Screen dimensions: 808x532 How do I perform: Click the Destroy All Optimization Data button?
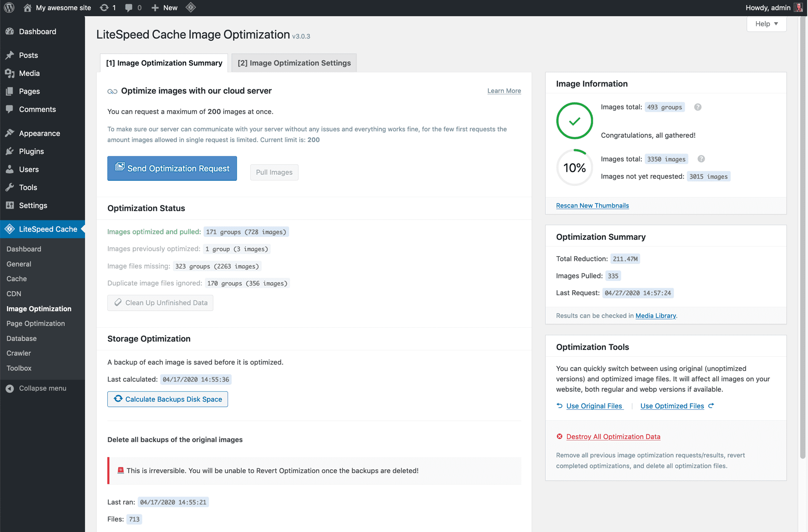613,437
